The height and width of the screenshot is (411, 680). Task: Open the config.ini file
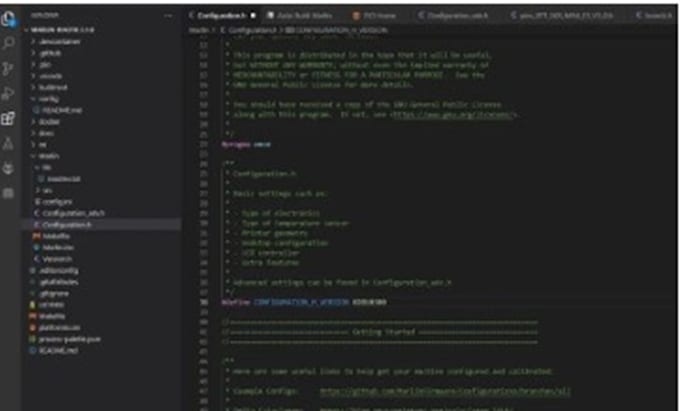click(57, 202)
